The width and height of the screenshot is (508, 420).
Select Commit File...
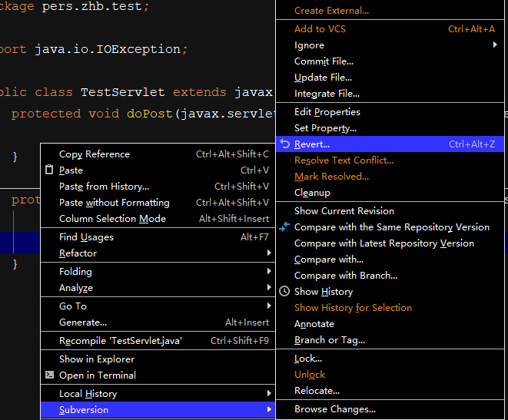click(390, 61)
